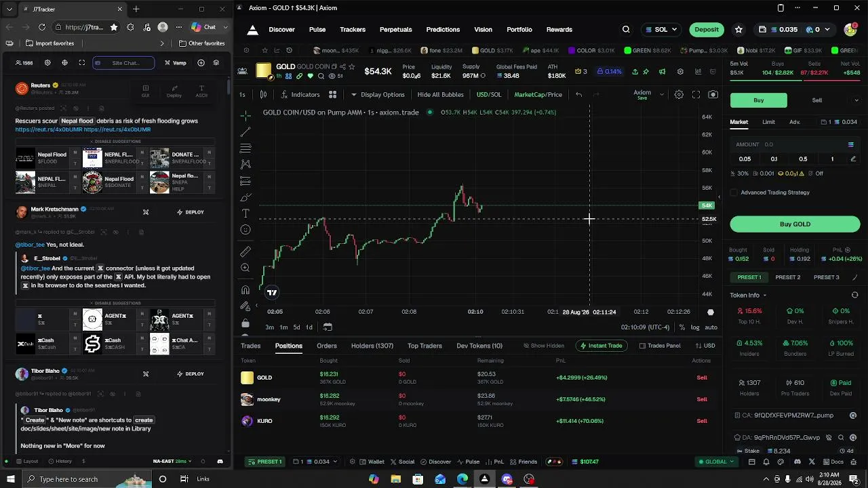Select the trend line drawing tool
Viewport: 868px width, 488px height.
(x=245, y=131)
